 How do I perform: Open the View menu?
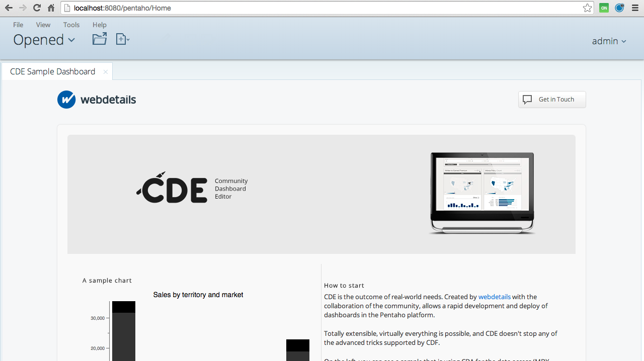pos(43,25)
